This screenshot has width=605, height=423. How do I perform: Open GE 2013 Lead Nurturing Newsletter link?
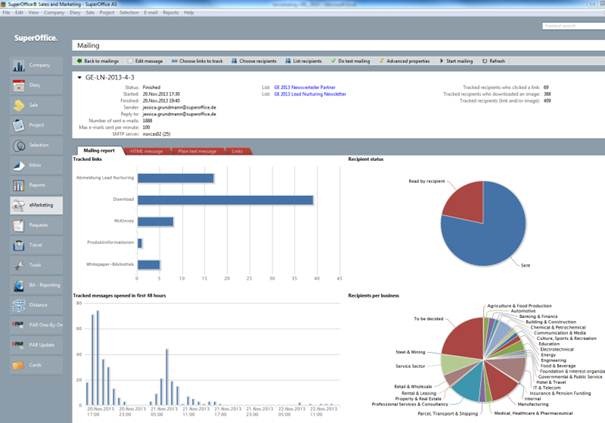click(x=310, y=94)
